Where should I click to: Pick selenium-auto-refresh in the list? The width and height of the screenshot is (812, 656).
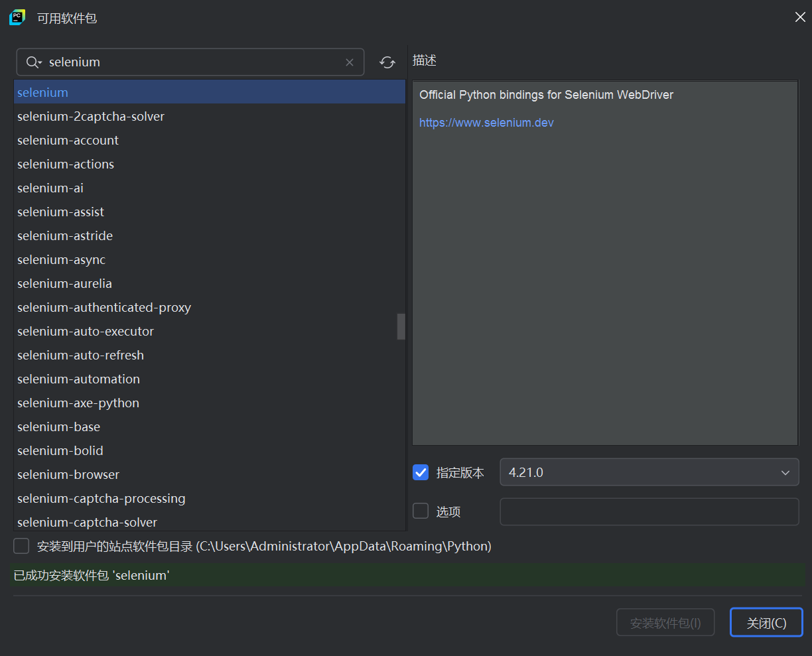tap(210, 355)
